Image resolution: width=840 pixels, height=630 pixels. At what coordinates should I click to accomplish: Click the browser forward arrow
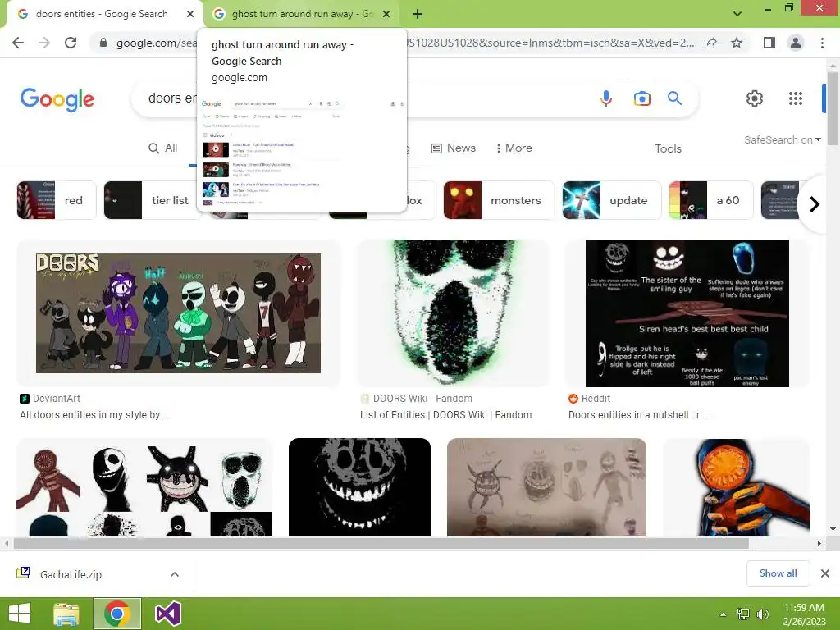coord(44,43)
